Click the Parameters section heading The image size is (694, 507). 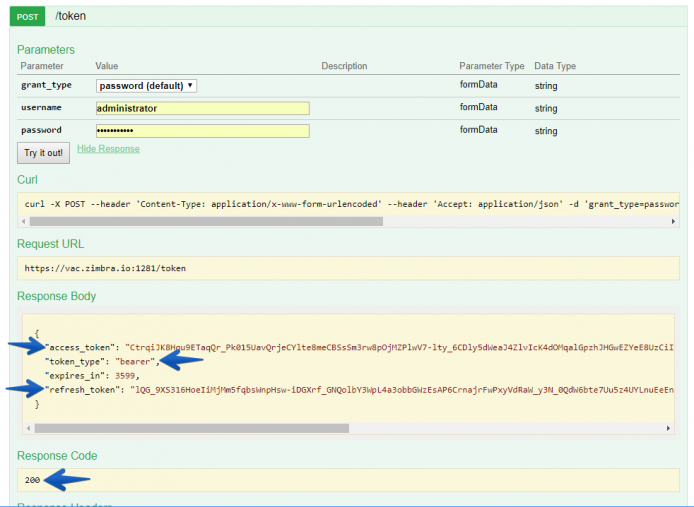46,50
